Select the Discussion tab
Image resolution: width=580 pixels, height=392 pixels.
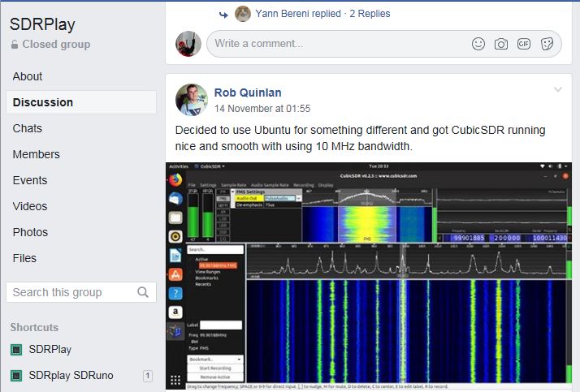[x=81, y=102]
